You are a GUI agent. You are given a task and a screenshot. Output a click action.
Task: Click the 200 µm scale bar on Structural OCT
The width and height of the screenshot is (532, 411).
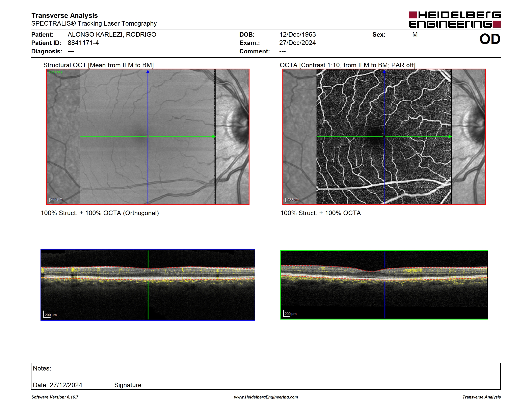(x=56, y=200)
